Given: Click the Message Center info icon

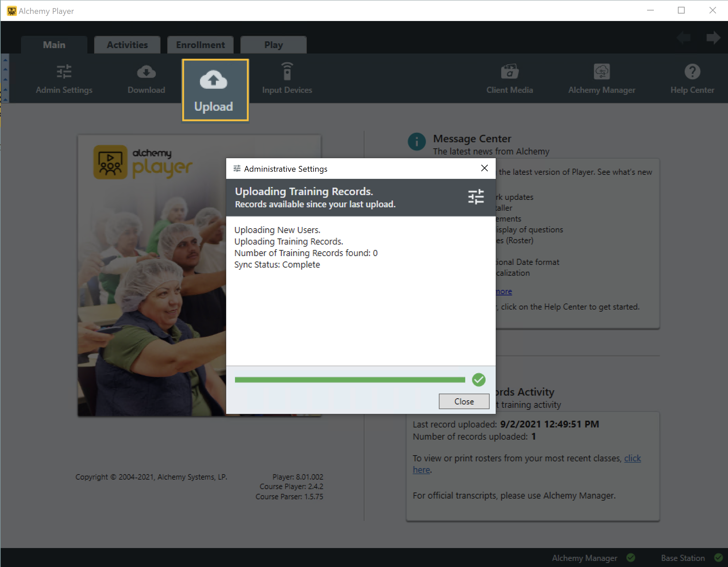Looking at the screenshot, I should click(x=417, y=142).
